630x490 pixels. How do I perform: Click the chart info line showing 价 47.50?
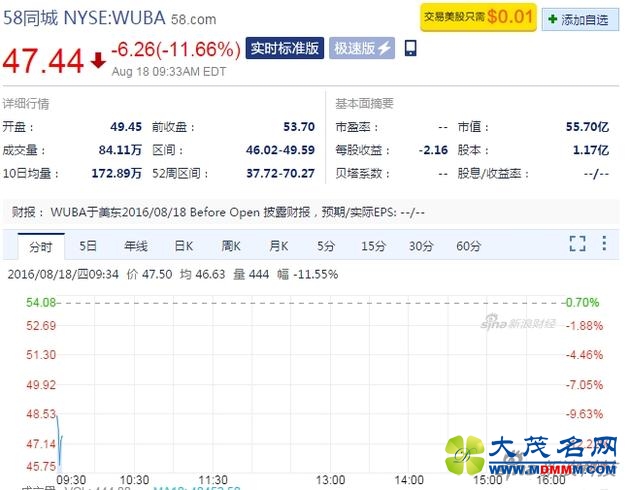click(x=173, y=274)
